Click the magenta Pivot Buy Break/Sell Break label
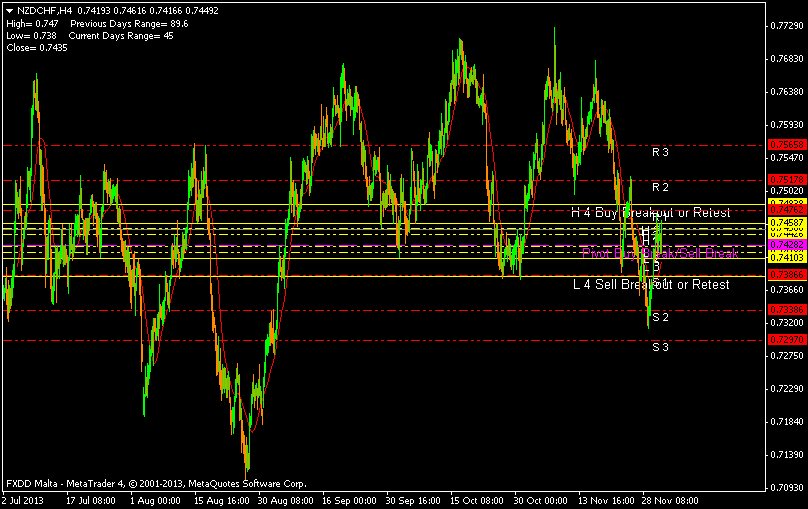 point(659,253)
